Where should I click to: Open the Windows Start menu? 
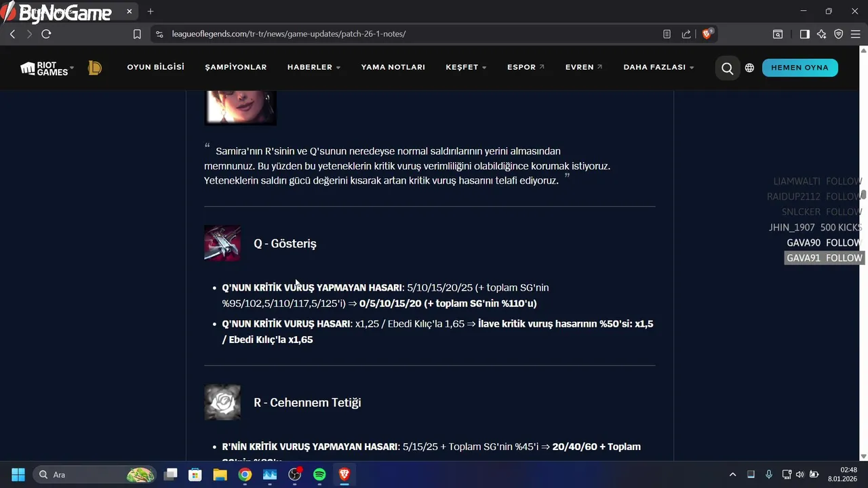pyautogui.click(x=18, y=474)
